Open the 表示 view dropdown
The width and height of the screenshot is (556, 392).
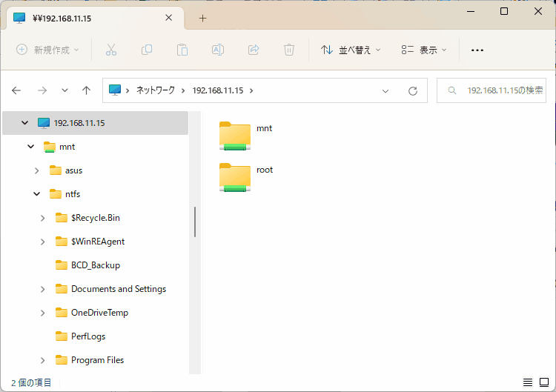(424, 50)
